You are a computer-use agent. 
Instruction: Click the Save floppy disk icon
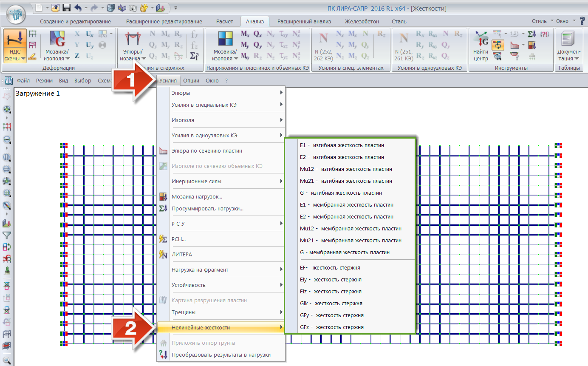click(67, 8)
